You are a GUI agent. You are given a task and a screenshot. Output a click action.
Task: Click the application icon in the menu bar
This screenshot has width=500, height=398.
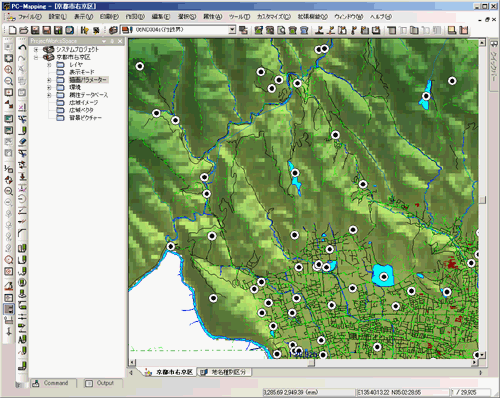coord(10,17)
